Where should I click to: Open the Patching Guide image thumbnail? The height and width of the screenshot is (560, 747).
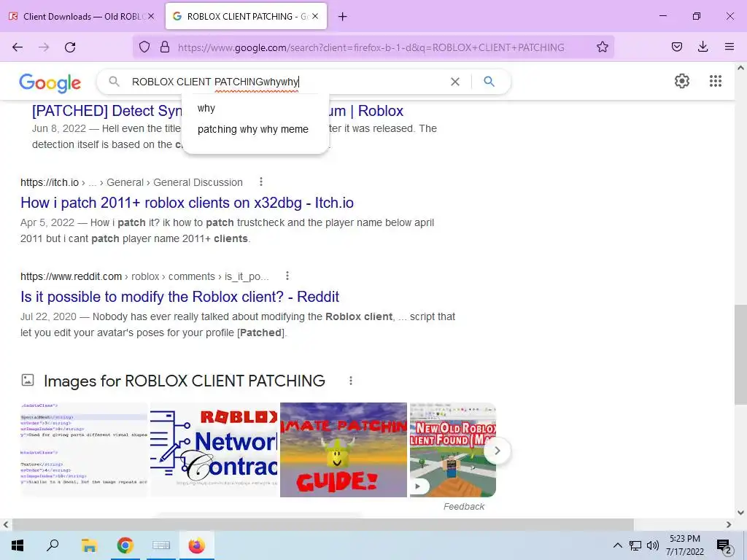tap(344, 450)
